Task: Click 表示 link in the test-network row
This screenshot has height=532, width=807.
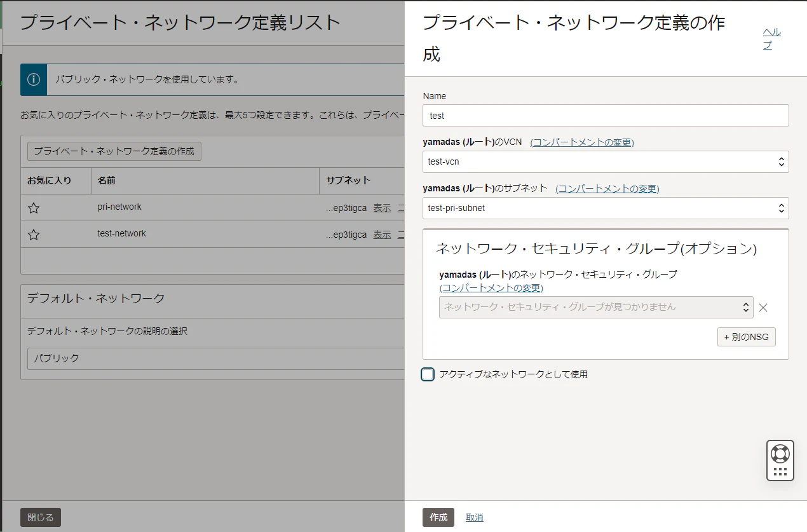Action: point(382,235)
